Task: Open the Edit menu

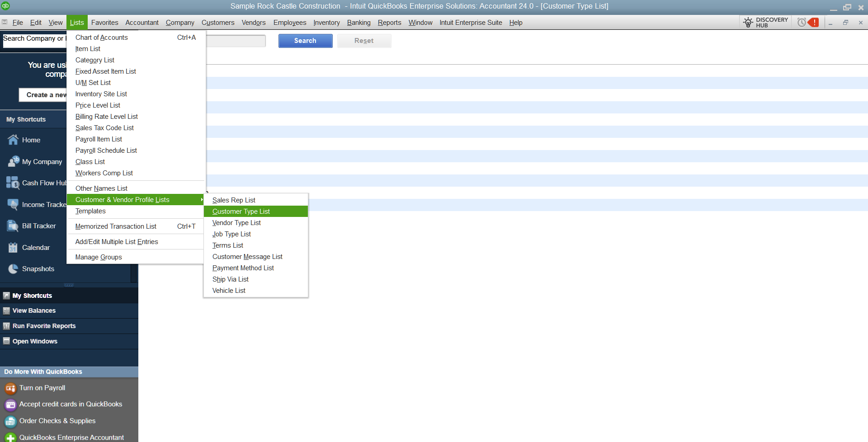Action: tap(36, 23)
